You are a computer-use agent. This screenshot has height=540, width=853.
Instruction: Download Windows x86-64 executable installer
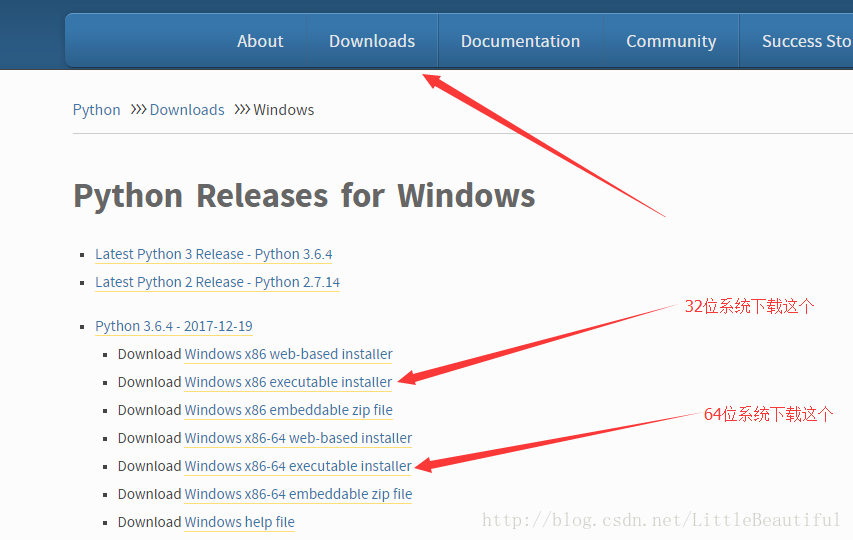tap(298, 467)
